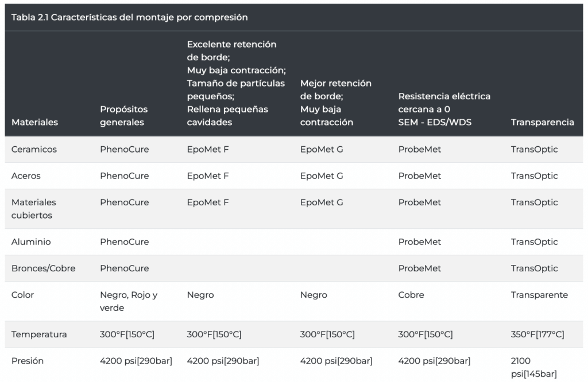Select 'TransOptic' in the Bronces/Cobre row
This screenshot has width=588, height=382.
pos(535,268)
